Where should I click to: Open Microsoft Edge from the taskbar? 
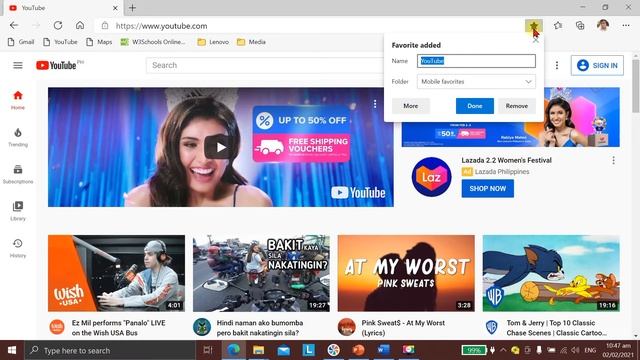233,350
